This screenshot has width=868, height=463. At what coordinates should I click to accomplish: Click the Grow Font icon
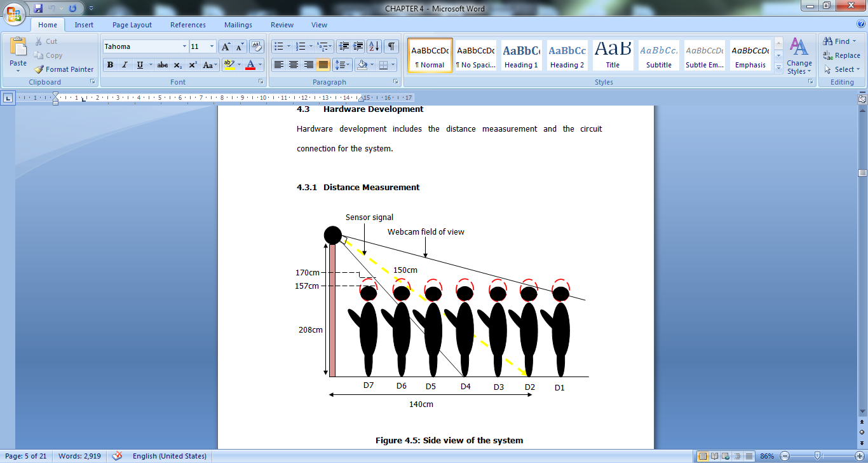(226, 46)
